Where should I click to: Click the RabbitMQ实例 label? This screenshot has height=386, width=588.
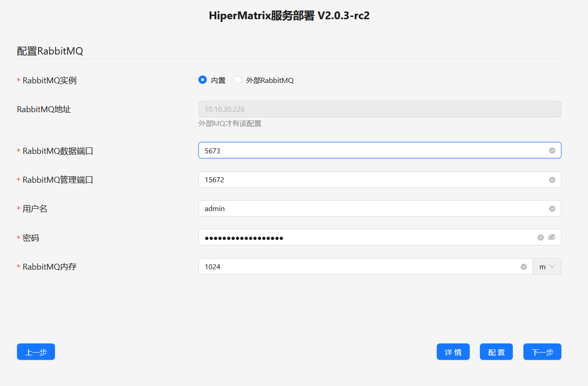coord(49,81)
